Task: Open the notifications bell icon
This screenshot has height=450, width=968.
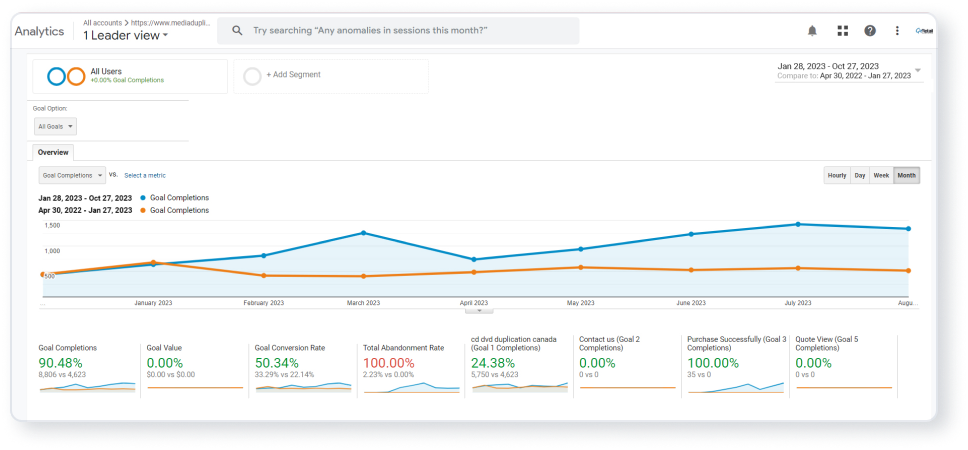Action: 812,31
